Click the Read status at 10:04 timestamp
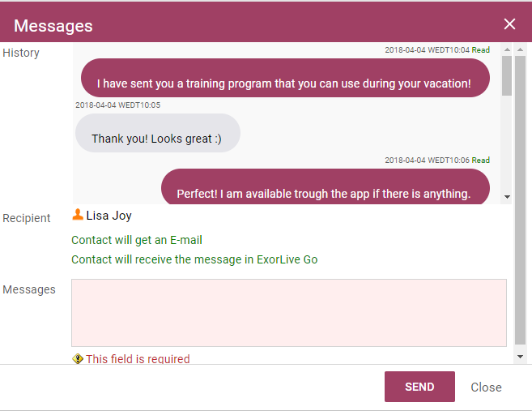532x411 pixels. tap(480, 50)
